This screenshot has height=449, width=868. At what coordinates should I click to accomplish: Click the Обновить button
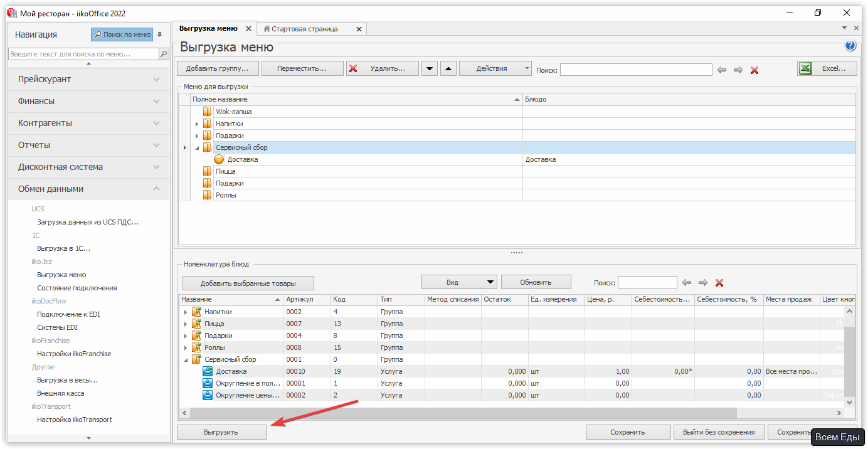[x=536, y=282]
